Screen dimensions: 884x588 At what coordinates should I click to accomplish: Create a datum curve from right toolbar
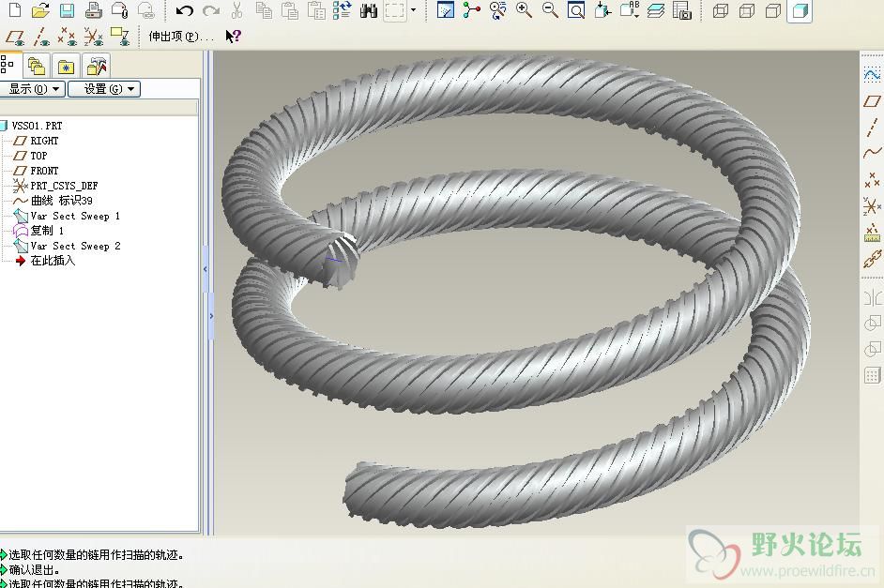(x=872, y=153)
